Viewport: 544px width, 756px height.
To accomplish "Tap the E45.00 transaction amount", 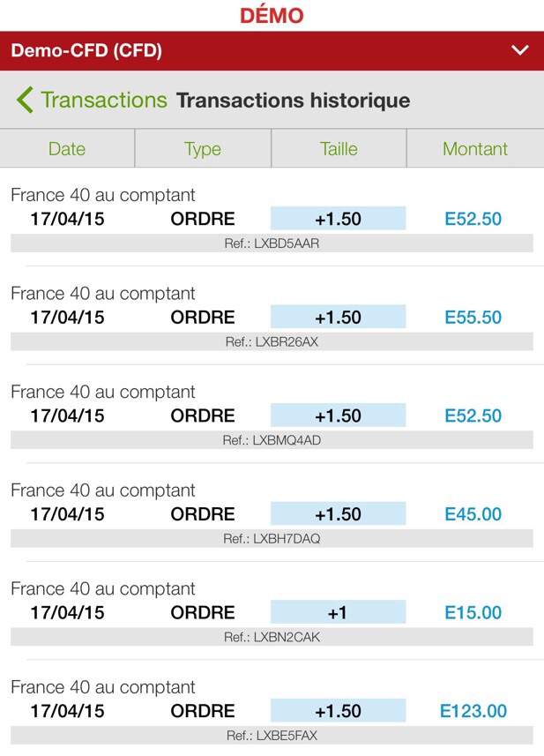I will pyautogui.click(x=473, y=514).
